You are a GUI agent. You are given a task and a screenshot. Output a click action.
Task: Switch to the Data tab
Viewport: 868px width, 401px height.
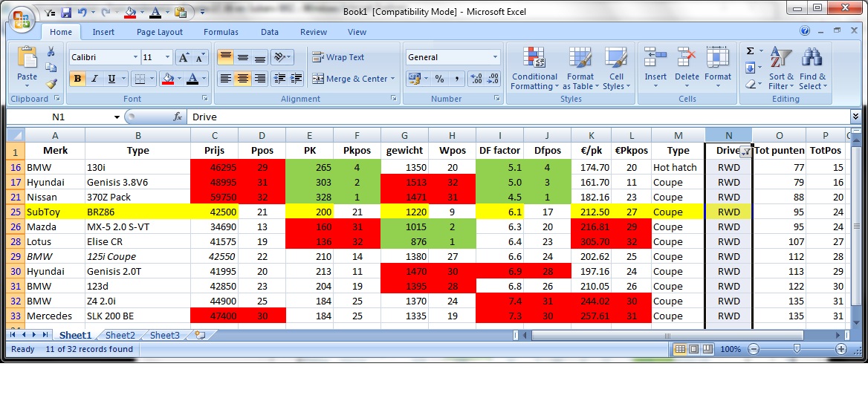coord(270,32)
